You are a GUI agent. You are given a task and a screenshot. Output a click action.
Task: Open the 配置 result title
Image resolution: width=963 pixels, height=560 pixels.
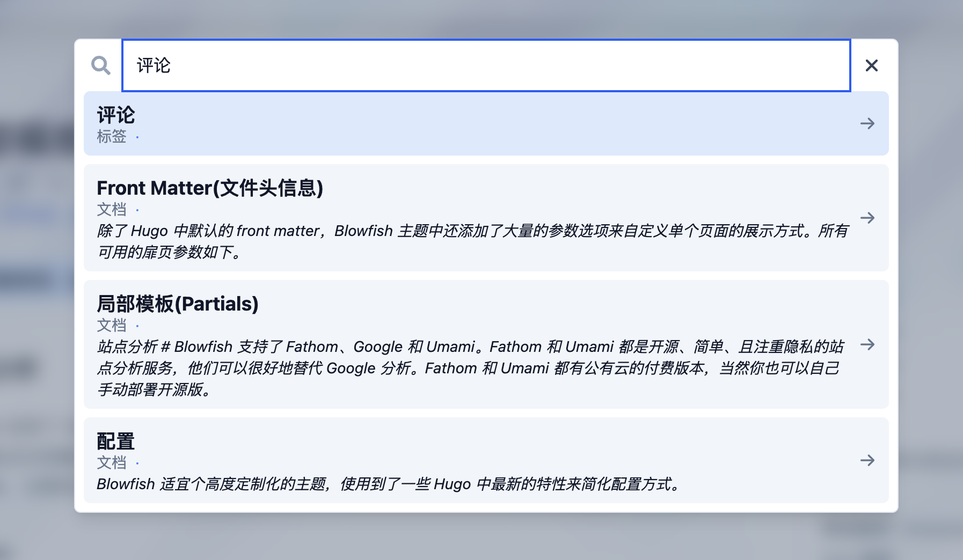click(116, 441)
